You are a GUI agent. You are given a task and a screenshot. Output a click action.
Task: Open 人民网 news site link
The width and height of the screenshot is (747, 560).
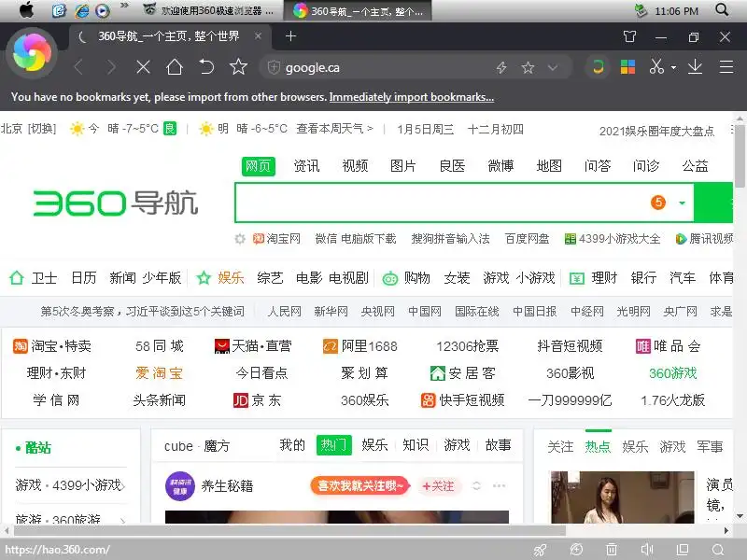coord(285,312)
